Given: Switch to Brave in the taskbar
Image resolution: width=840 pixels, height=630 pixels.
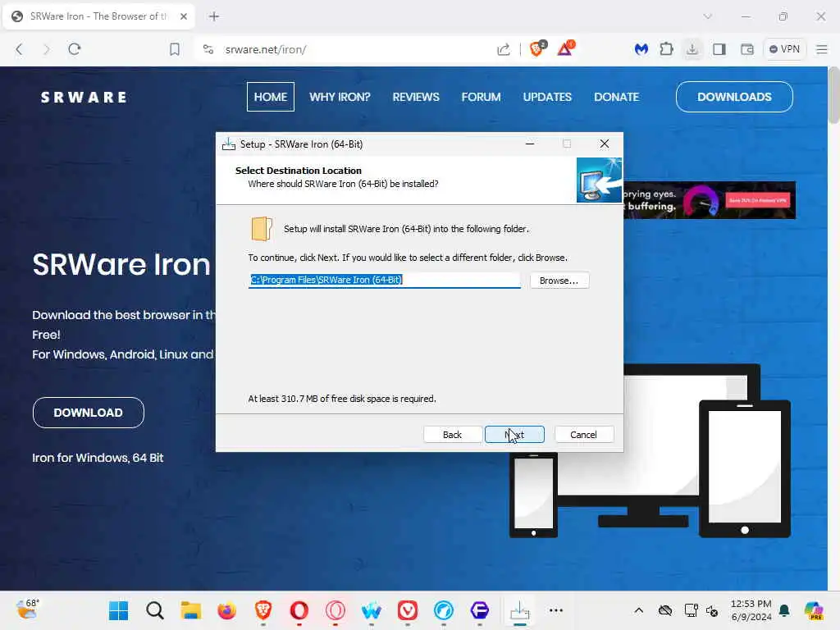Looking at the screenshot, I should click(263, 610).
